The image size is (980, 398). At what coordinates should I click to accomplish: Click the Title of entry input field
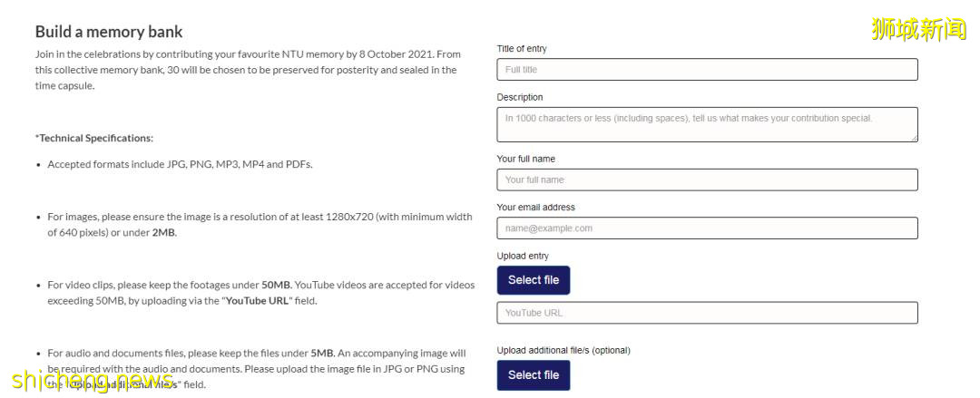[707, 70]
